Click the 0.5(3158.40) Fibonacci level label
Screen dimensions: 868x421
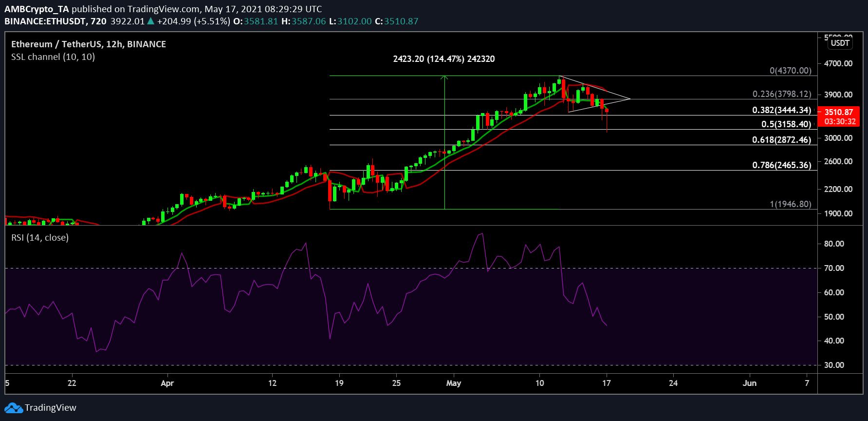786,124
